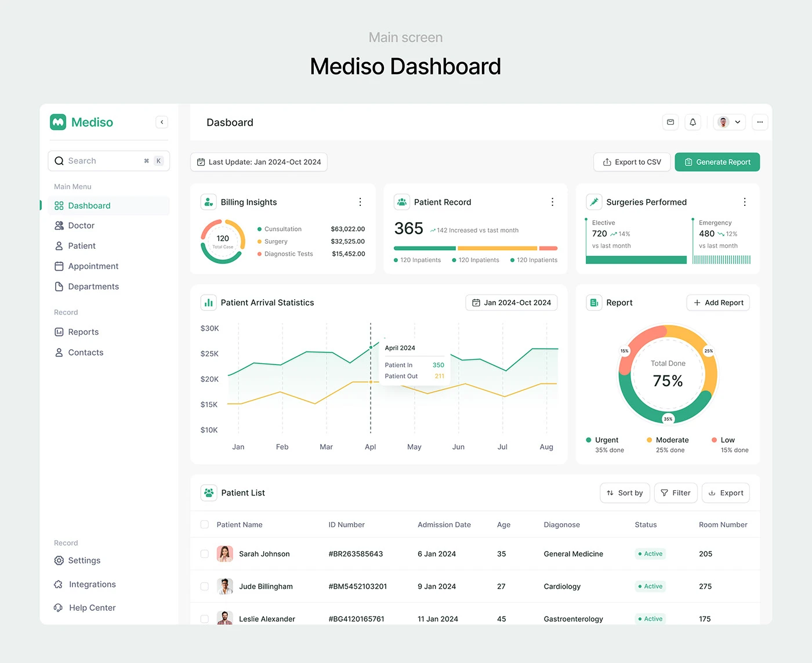Collapse the sidebar with the chevron button
This screenshot has width=812, height=663.
coord(162,122)
